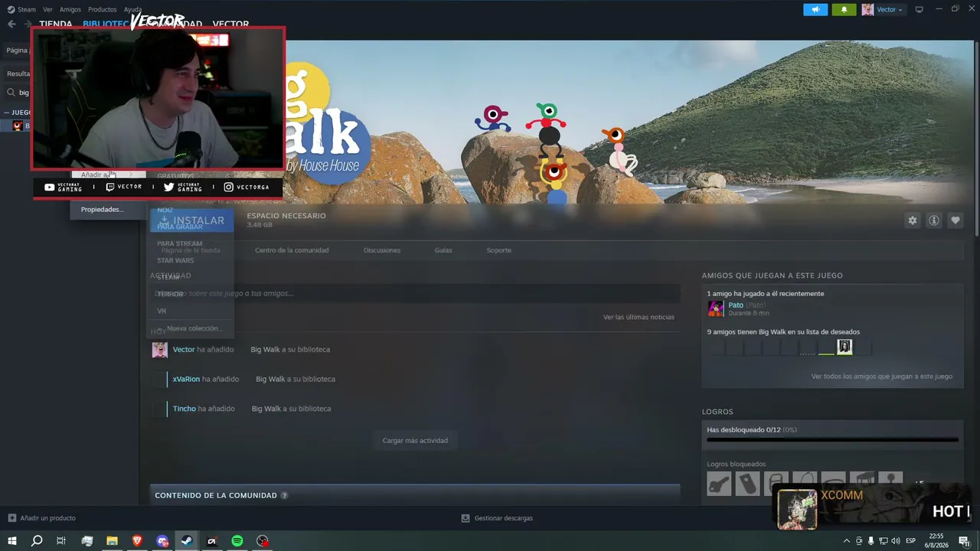Open Discord from the taskbar
980x551 pixels.
click(162, 541)
